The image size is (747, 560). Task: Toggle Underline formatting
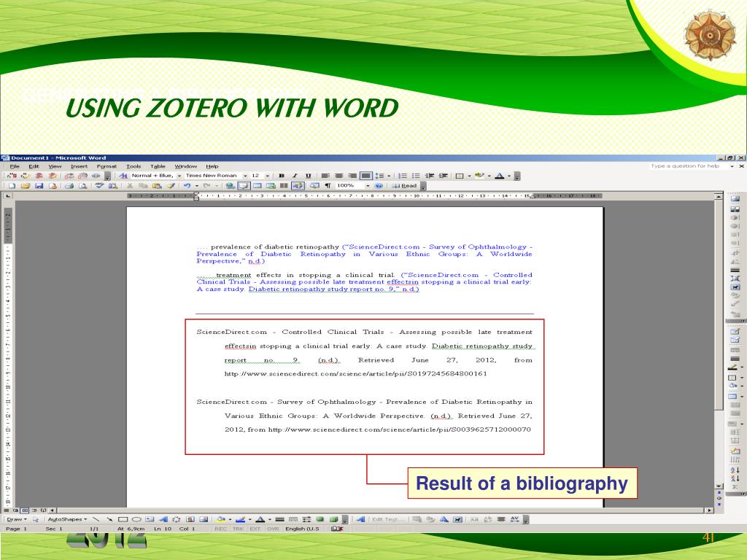point(309,176)
